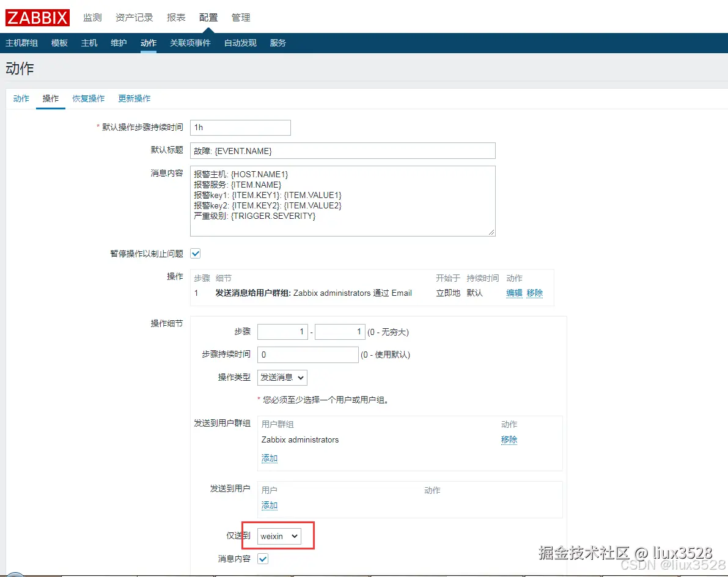Open the 监测 top menu
This screenshot has height=577, width=728.
tap(92, 18)
